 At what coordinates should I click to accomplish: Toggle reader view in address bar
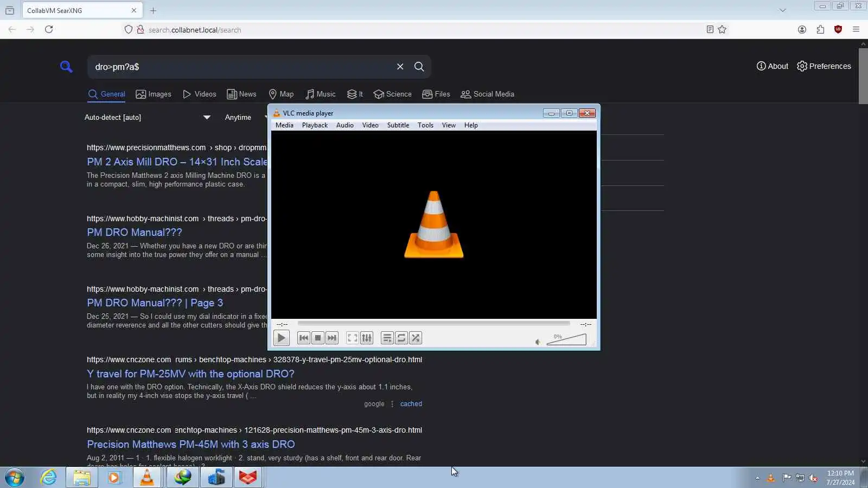click(710, 30)
